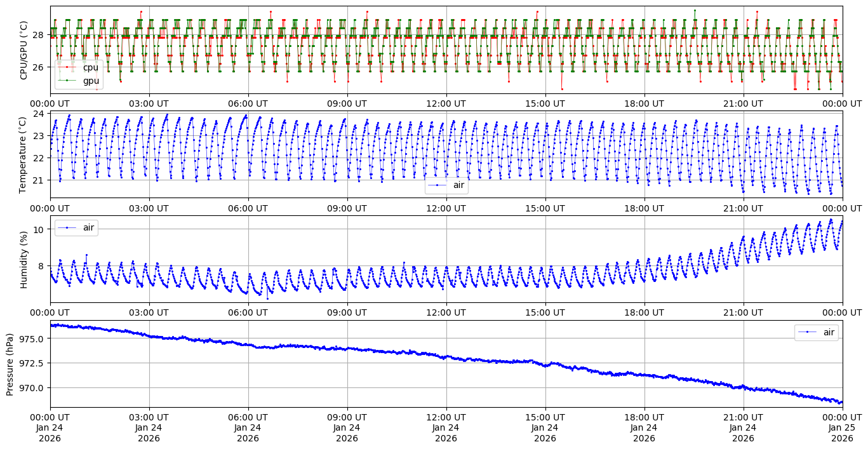The height and width of the screenshot is (449, 868).
Task: Click the Humidity (%) y-axis label
Action: (x=24, y=259)
